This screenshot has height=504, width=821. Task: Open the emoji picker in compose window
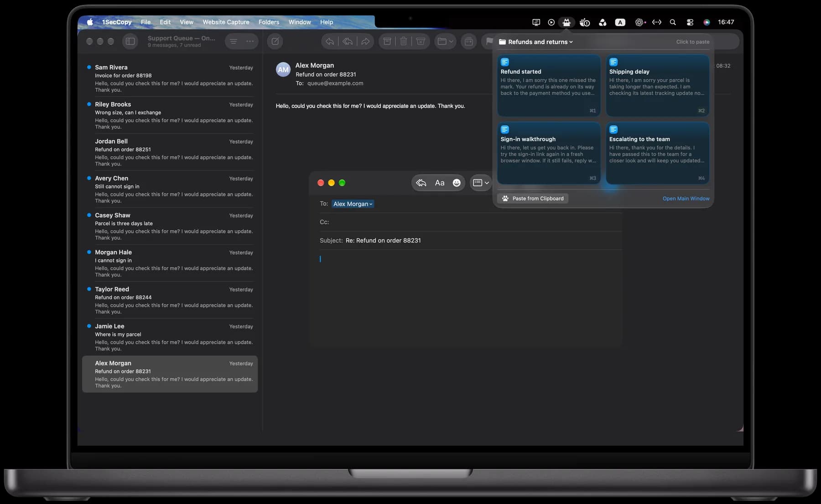(457, 183)
